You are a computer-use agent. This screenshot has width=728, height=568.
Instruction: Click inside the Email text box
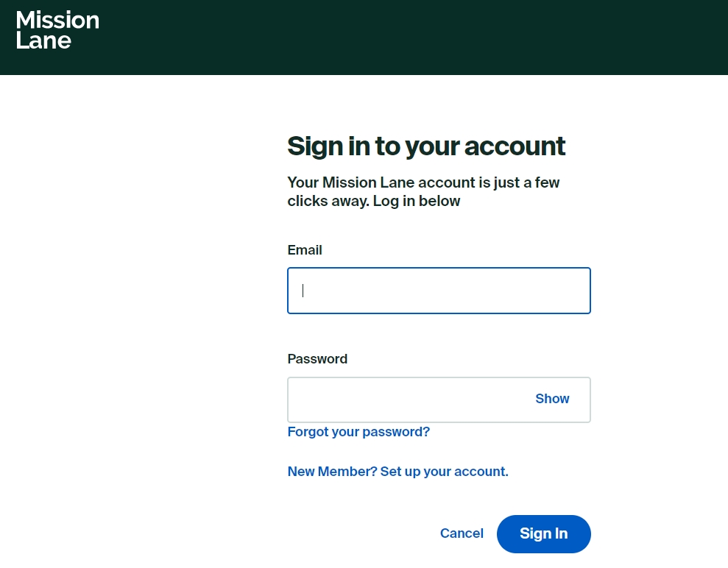tap(438, 290)
